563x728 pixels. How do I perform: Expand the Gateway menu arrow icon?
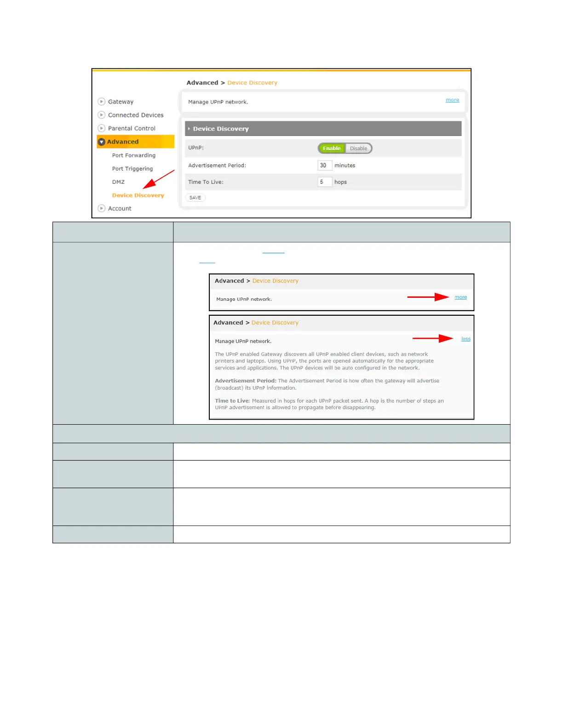[102, 102]
